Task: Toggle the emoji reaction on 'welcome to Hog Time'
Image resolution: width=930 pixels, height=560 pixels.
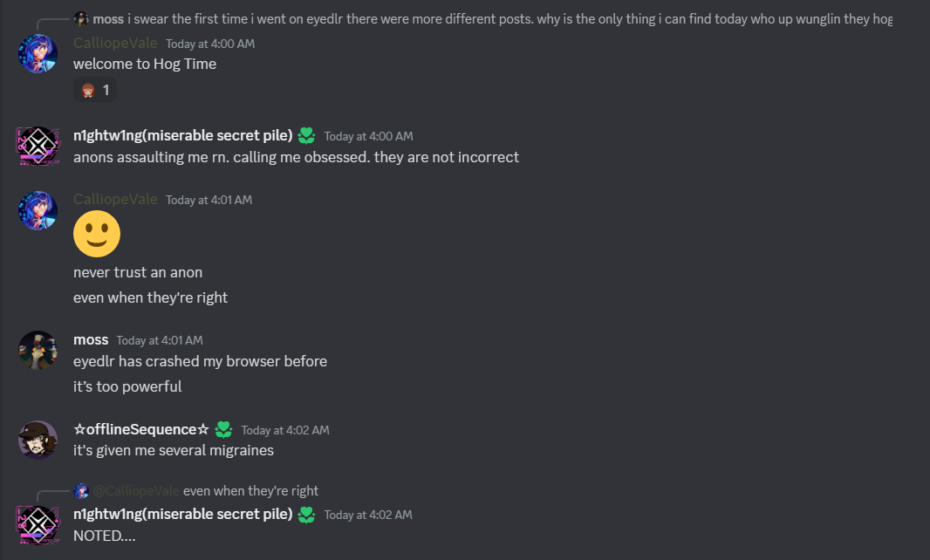Action: pyautogui.click(x=95, y=90)
